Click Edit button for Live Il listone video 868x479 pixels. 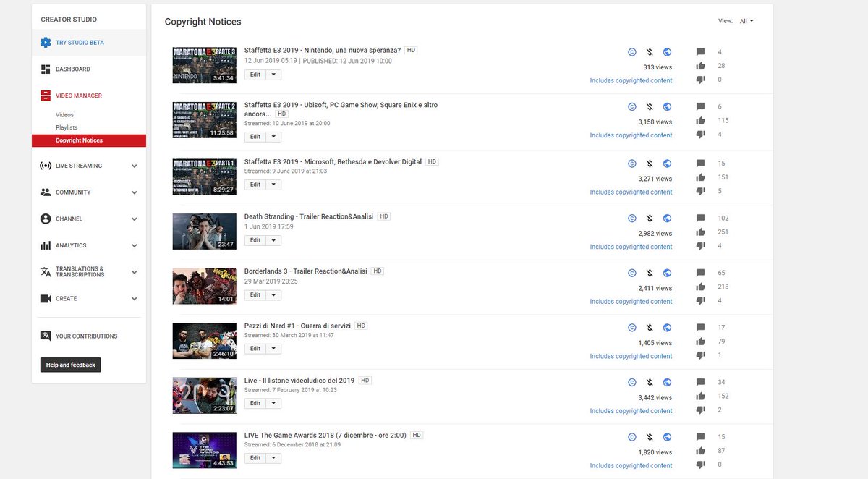coord(255,403)
